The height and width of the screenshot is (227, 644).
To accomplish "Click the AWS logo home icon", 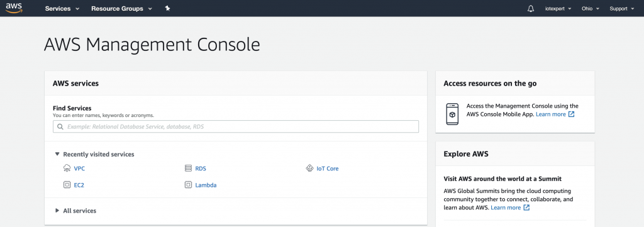I will [14, 8].
